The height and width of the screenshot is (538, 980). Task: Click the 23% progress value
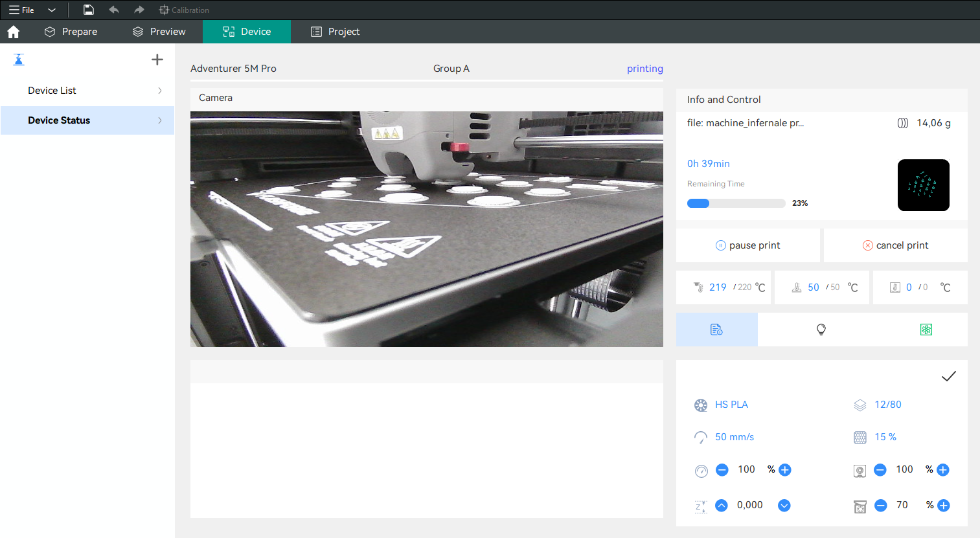tap(800, 203)
